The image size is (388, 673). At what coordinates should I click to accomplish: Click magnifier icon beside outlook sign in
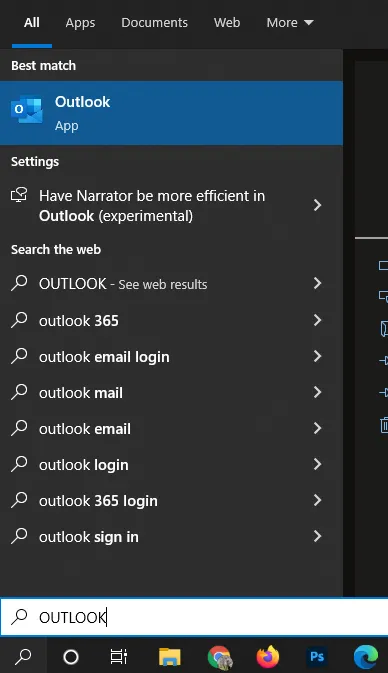click(19, 537)
